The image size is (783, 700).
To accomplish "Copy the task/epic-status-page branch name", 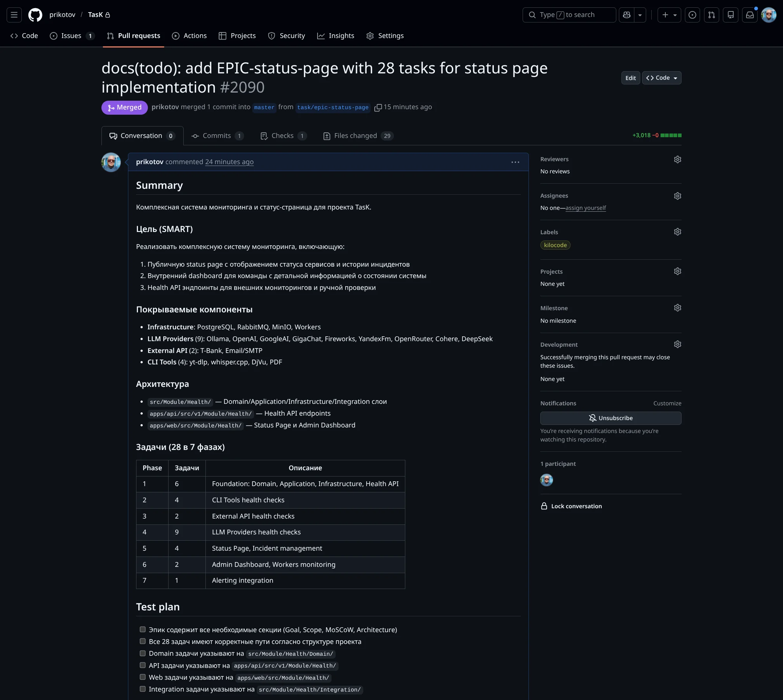I will coord(378,108).
